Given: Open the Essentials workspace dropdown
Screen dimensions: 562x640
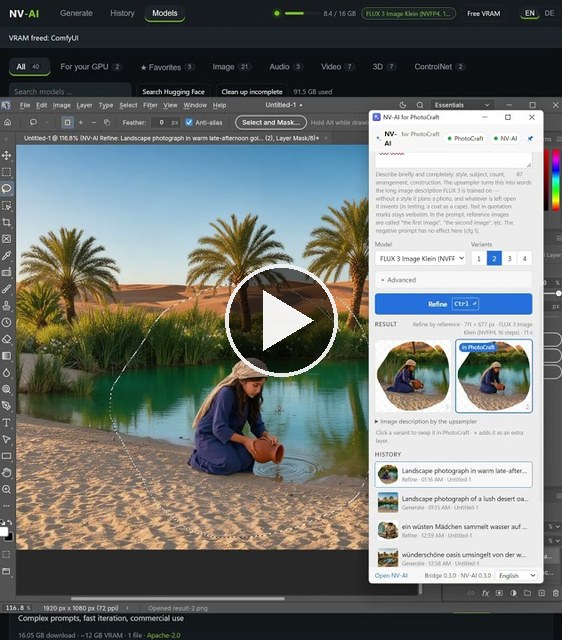Looking at the screenshot, I should point(462,105).
